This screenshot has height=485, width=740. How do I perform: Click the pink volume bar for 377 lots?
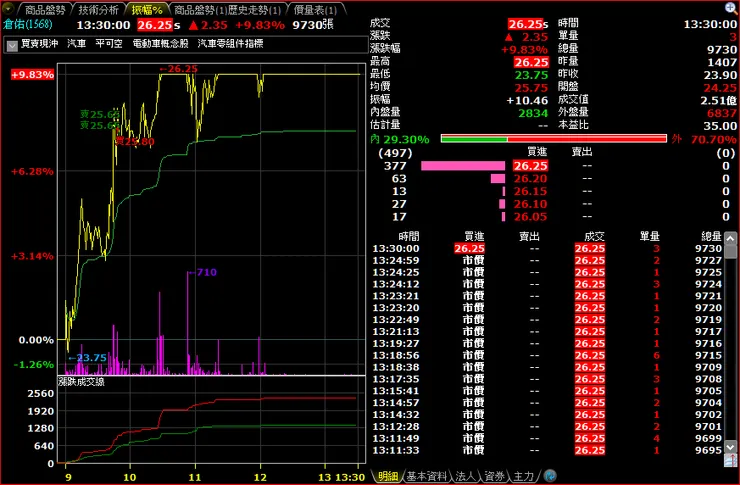[x=463, y=166]
